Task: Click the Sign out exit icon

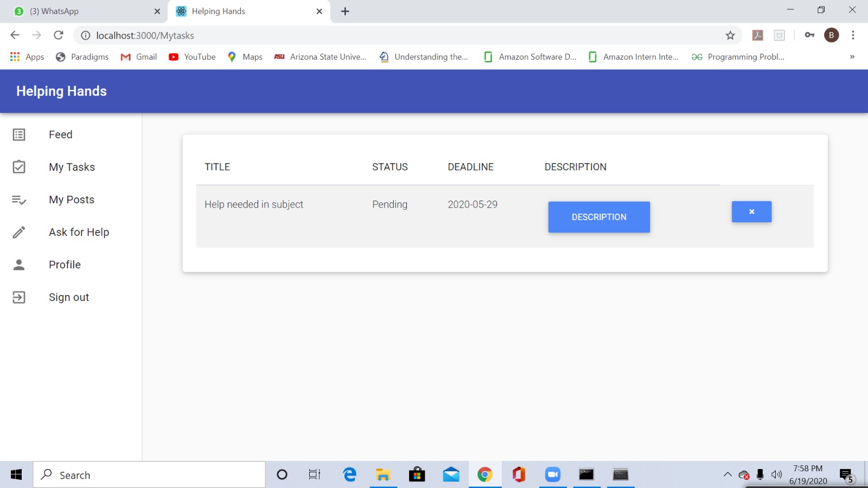Action: (x=19, y=297)
